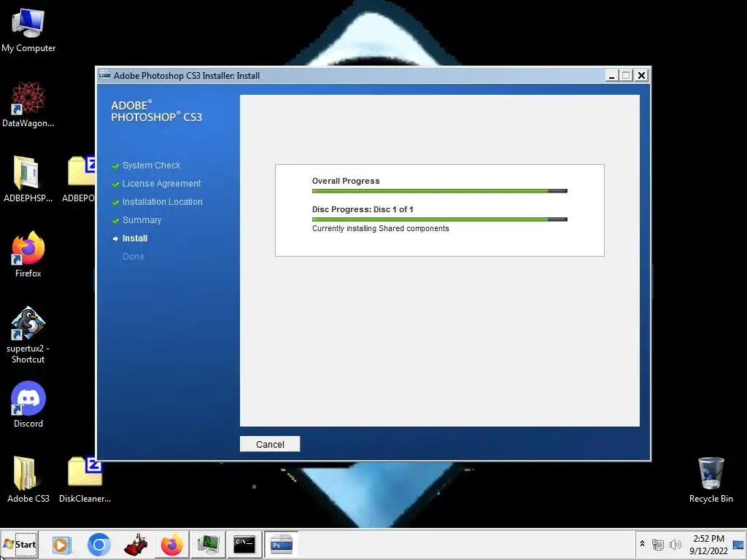The image size is (747, 560).
Task: Click the Disc Progress bar
Action: coord(439,219)
